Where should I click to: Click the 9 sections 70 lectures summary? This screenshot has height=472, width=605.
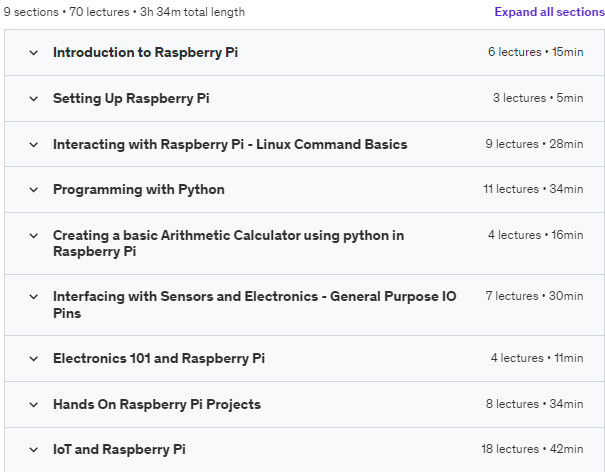(x=124, y=12)
